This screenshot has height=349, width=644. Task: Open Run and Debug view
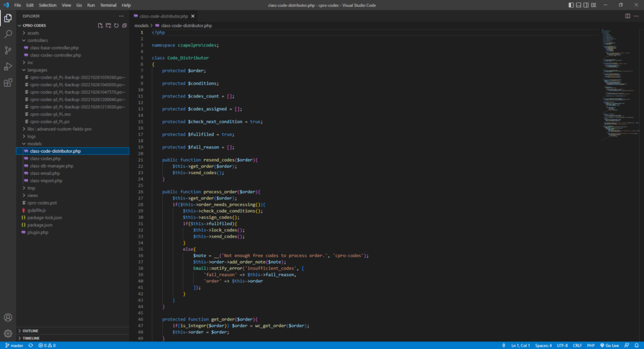point(8,67)
